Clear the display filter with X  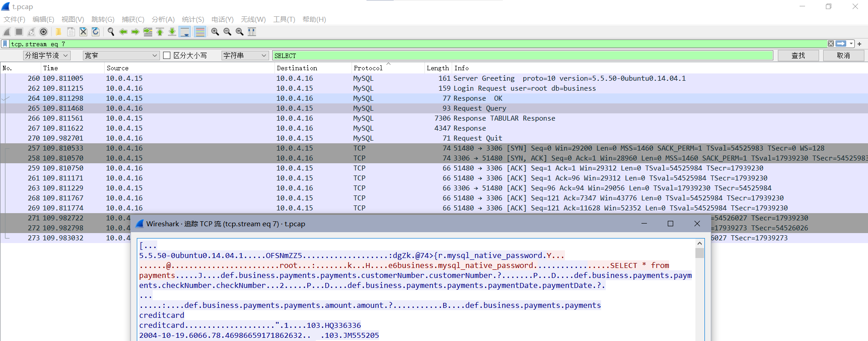coord(831,44)
